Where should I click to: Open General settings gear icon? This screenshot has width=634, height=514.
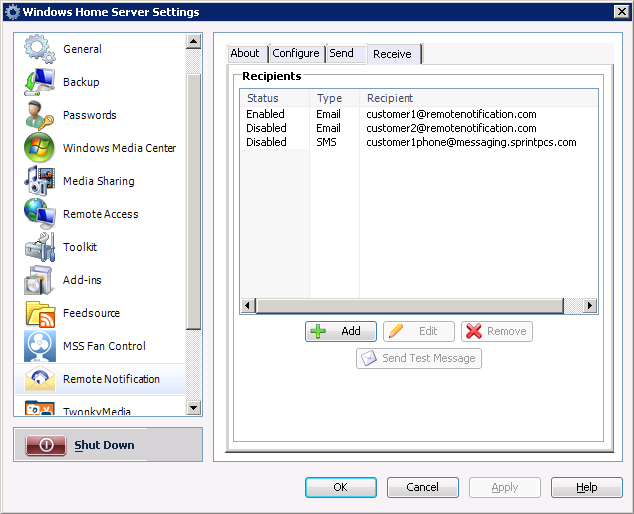pyautogui.click(x=39, y=49)
